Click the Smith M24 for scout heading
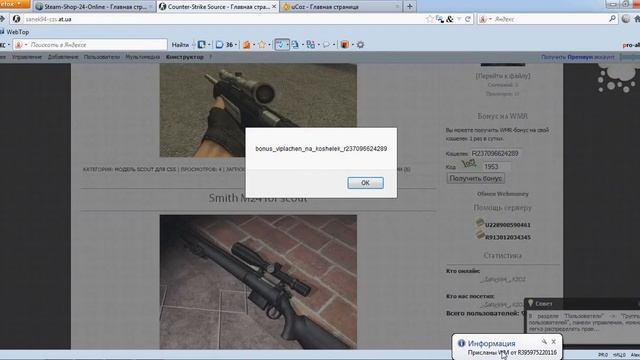This screenshot has height=360, width=640. coord(258,198)
